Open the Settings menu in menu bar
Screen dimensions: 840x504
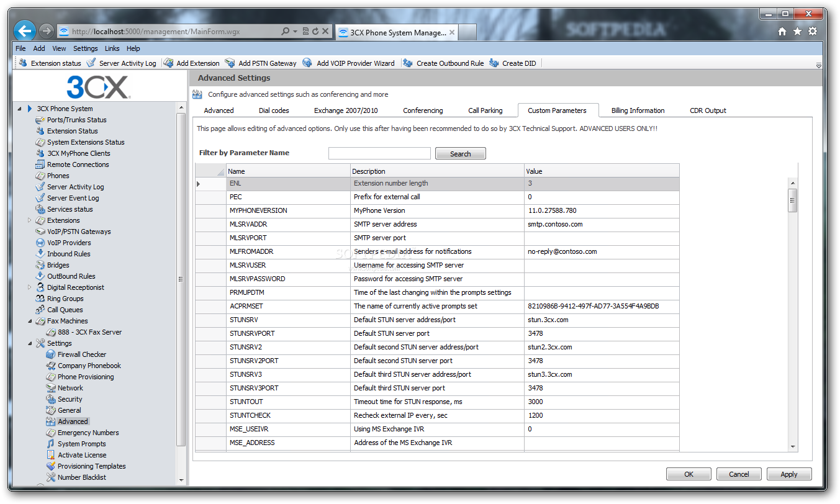pos(86,48)
